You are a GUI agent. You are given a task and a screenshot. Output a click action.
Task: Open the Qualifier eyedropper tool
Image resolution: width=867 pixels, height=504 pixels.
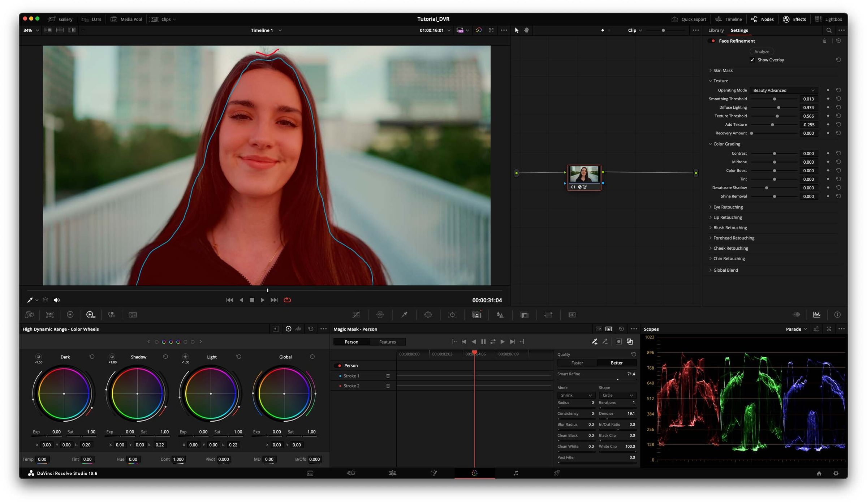(404, 315)
